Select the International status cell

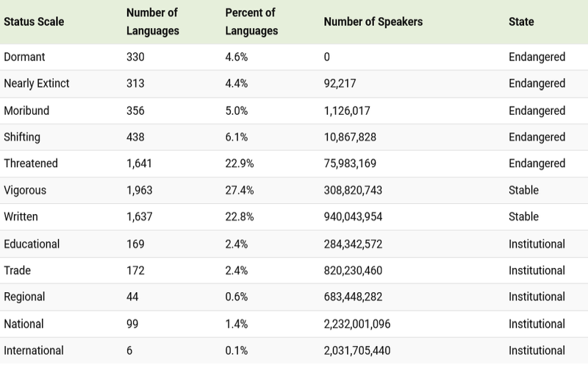pos(34,350)
